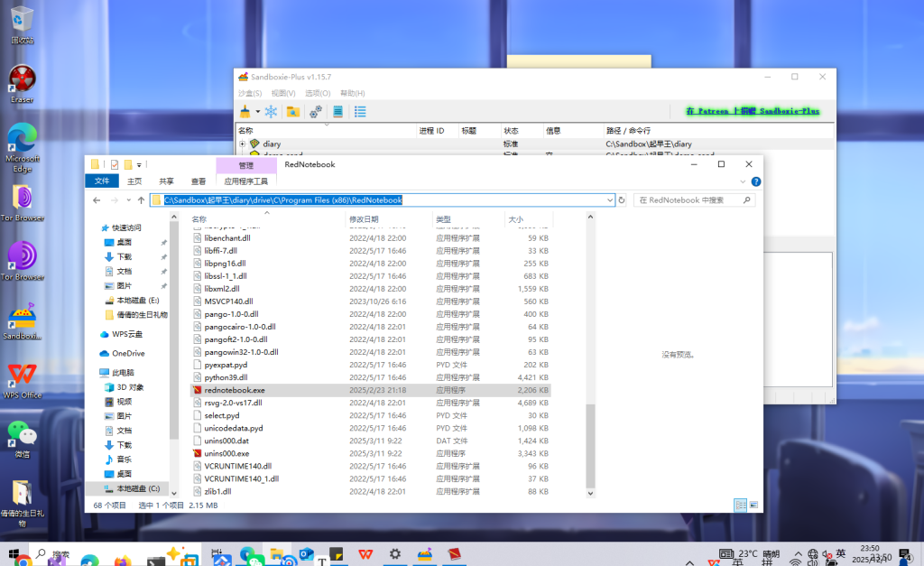Click the snowflake suspend icon in Sandboxie toolbar

pyautogui.click(x=271, y=112)
